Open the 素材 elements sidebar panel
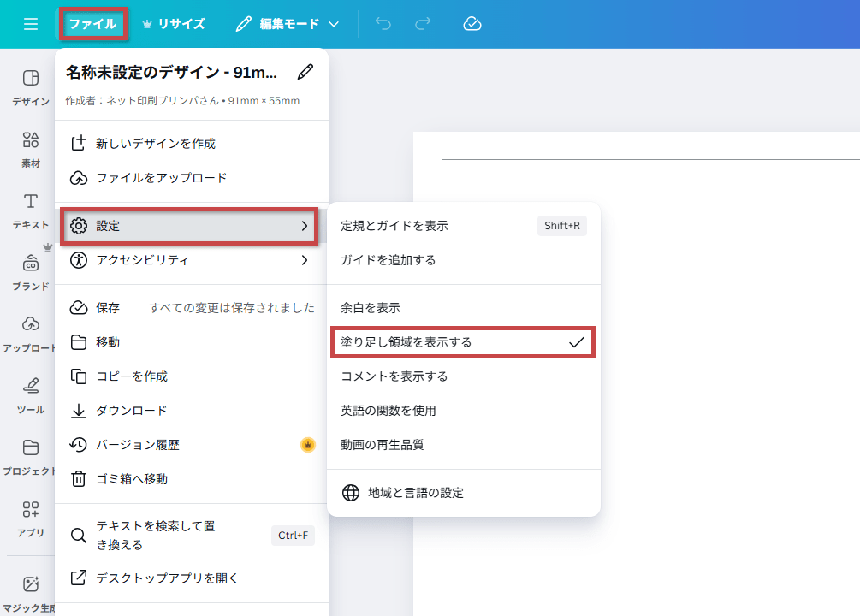The width and height of the screenshot is (860, 616). click(x=31, y=149)
